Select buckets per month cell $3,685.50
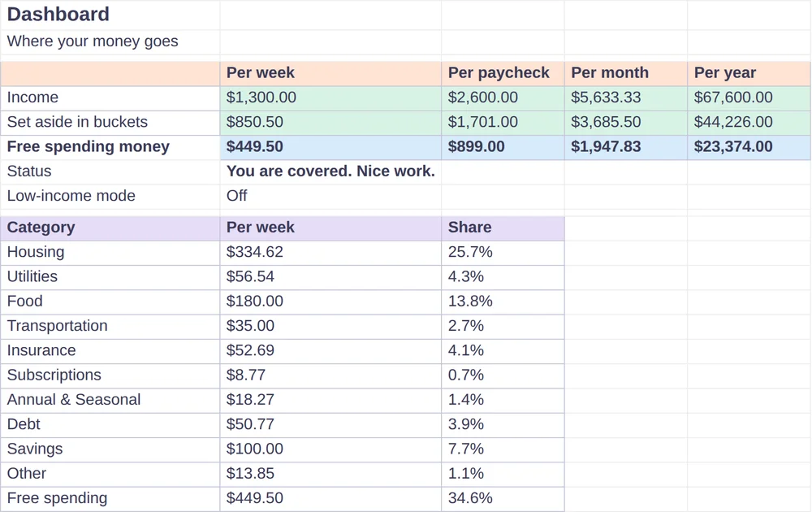 [626, 123]
